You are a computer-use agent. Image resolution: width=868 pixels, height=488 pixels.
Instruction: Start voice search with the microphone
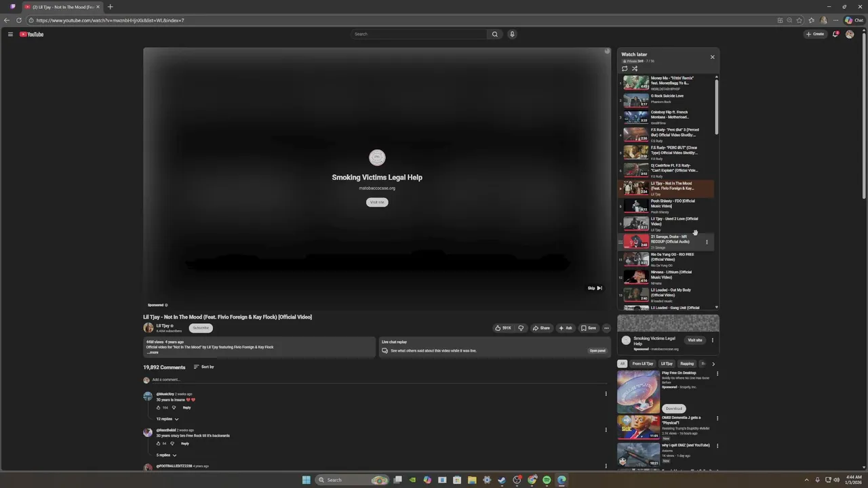coord(512,34)
